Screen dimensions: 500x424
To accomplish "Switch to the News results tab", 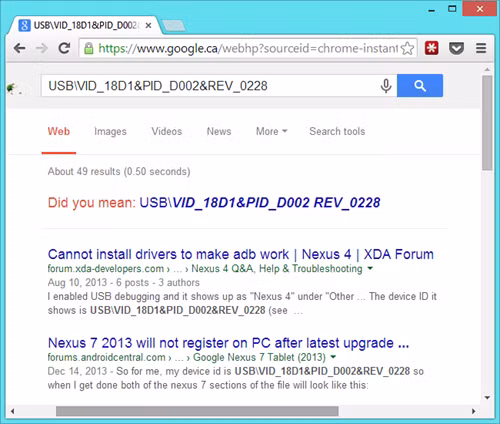I will (219, 131).
